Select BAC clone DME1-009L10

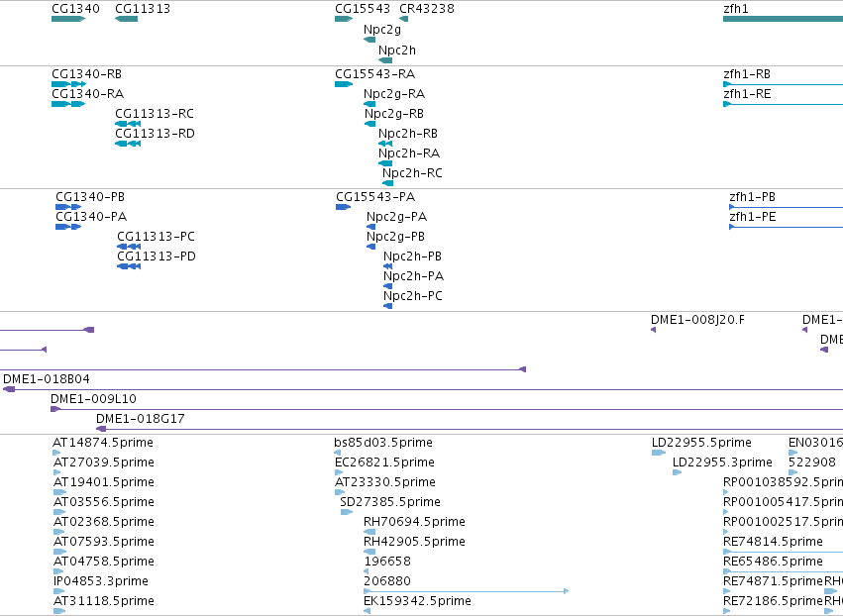coord(93,399)
